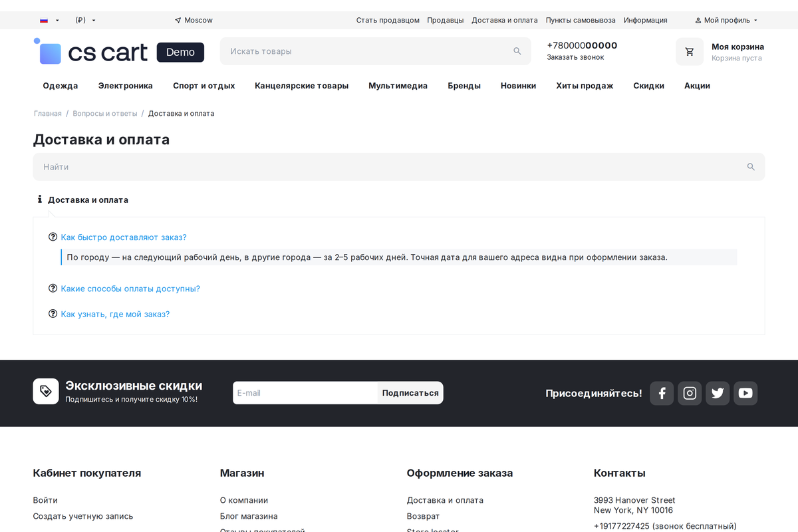The width and height of the screenshot is (798, 532).
Task: Click the Заказать звонок link
Action: point(576,57)
